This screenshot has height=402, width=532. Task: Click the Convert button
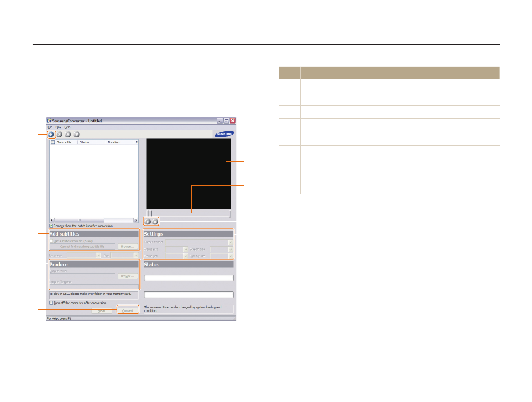point(128,310)
